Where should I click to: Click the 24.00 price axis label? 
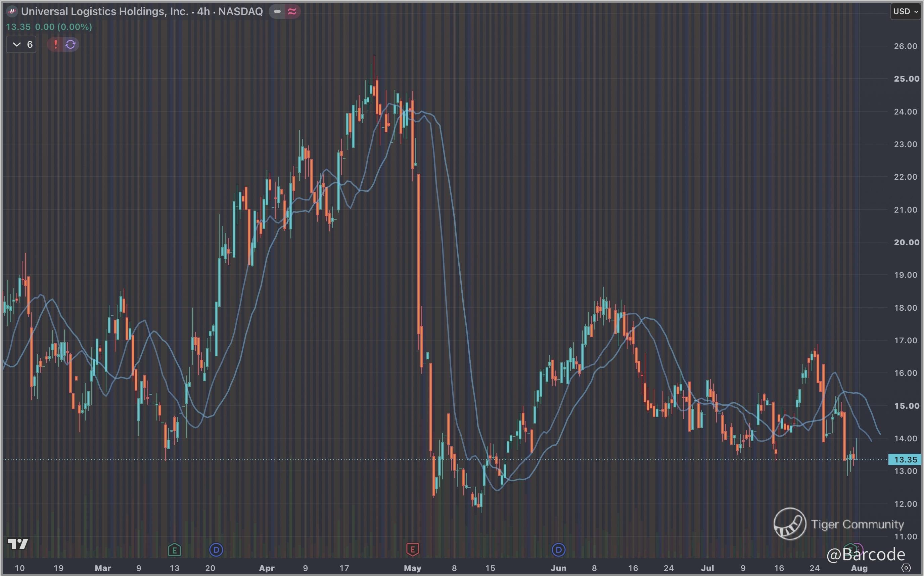pyautogui.click(x=905, y=112)
